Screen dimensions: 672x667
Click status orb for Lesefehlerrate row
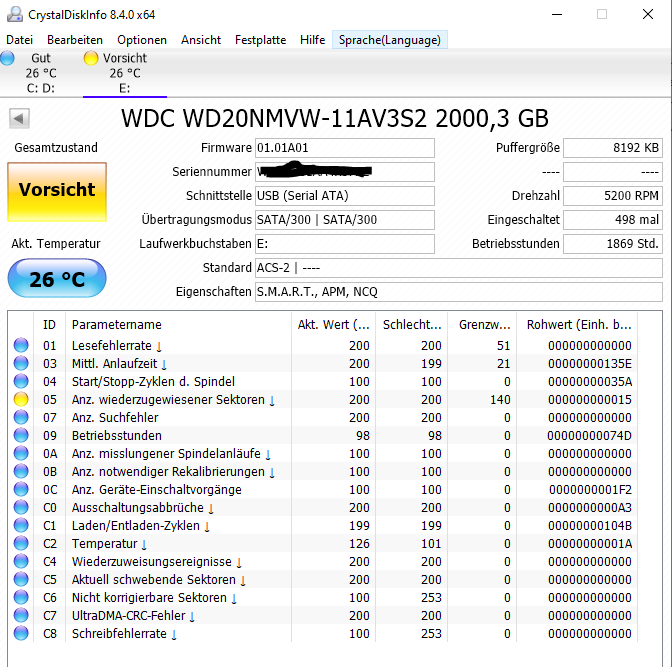pos(21,345)
